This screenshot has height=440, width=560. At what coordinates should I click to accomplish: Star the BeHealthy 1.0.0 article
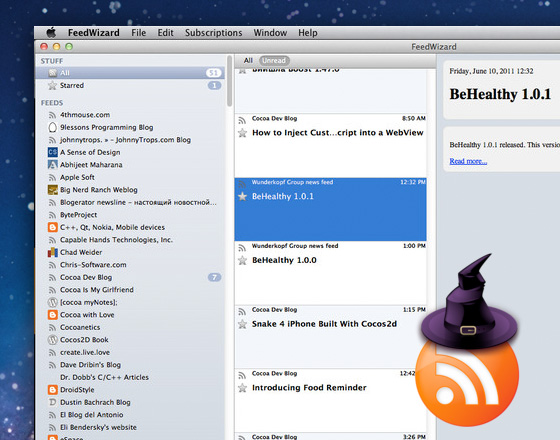tap(242, 260)
